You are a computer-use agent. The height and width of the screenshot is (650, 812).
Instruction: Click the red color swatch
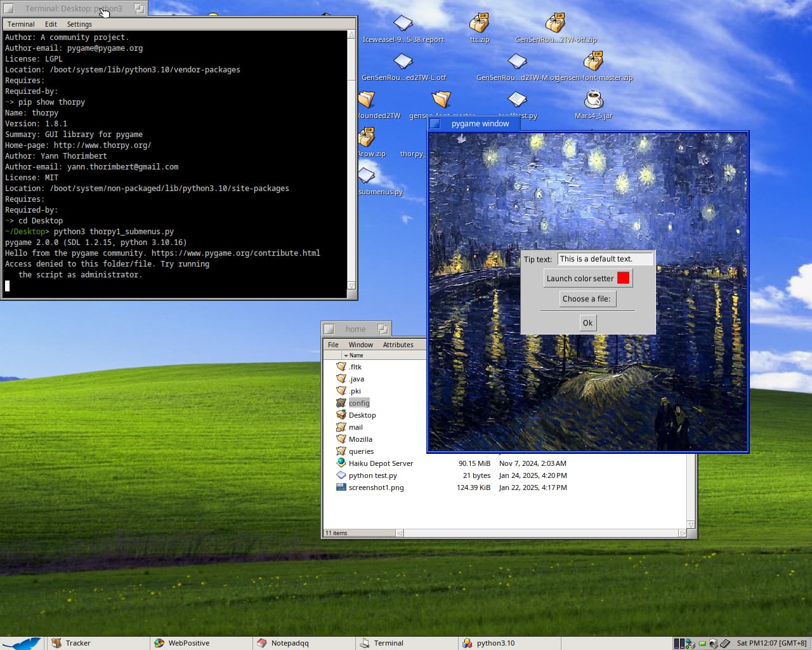coord(623,278)
